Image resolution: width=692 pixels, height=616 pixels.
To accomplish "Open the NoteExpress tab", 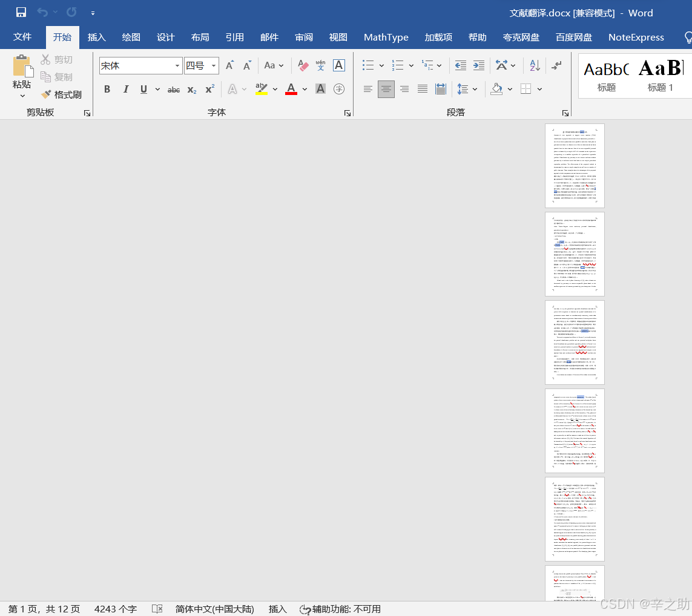I will coord(636,37).
